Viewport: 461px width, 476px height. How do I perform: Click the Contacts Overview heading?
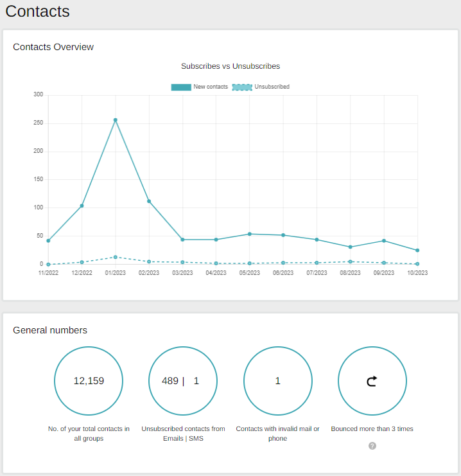pyautogui.click(x=53, y=47)
